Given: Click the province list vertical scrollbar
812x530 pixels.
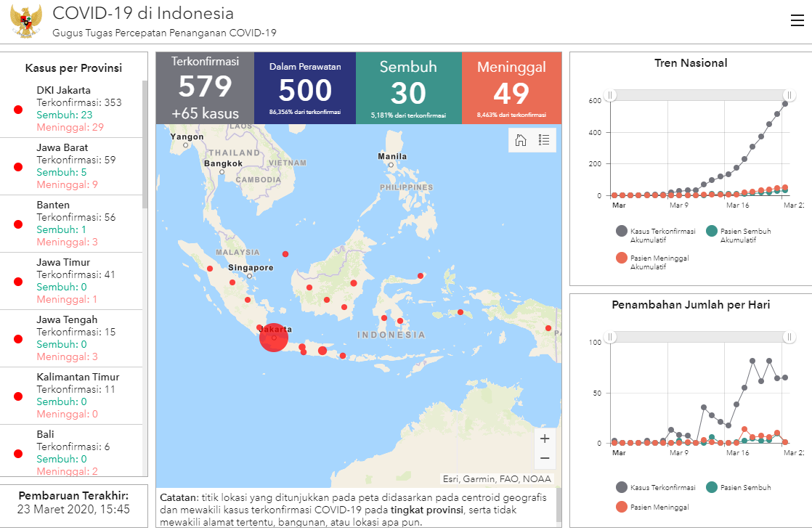Looking at the screenshot, I should click(x=145, y=145).
